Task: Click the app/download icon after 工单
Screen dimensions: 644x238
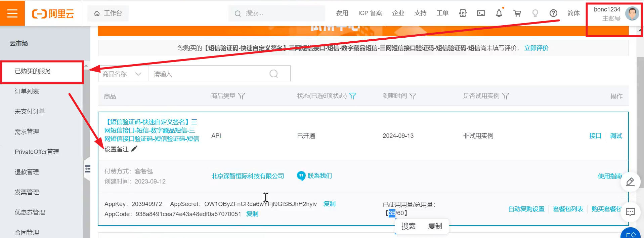Action: [463, 13]
